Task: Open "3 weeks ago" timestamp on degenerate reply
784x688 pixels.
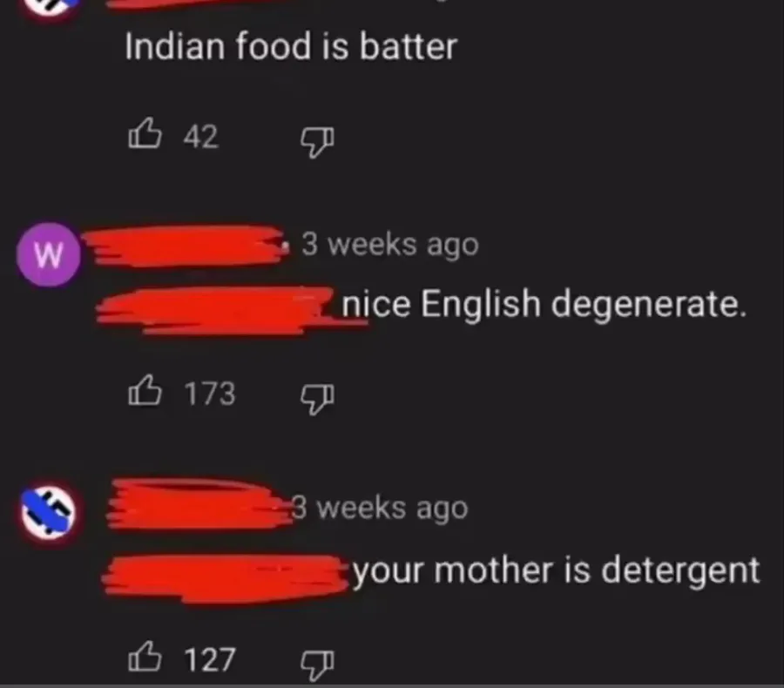Action: (x=390, y=245)
